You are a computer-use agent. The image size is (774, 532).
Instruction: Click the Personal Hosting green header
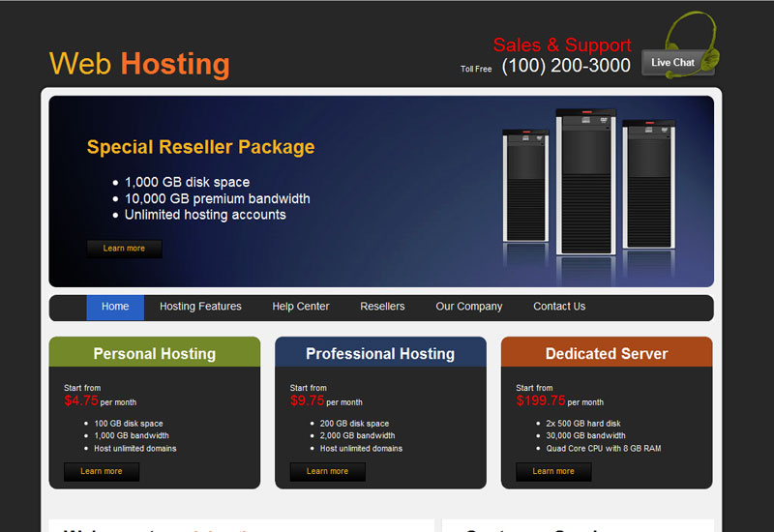click(155, 353)
